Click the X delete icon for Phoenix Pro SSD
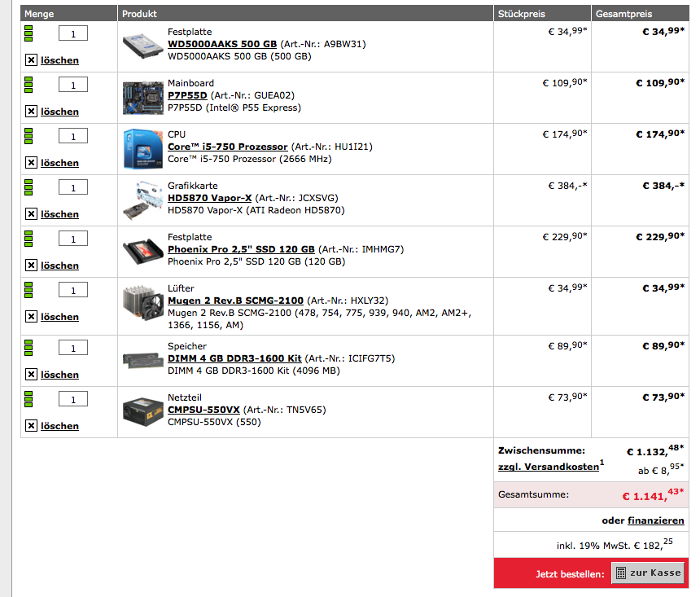The image size is (700, 597). 31,266
